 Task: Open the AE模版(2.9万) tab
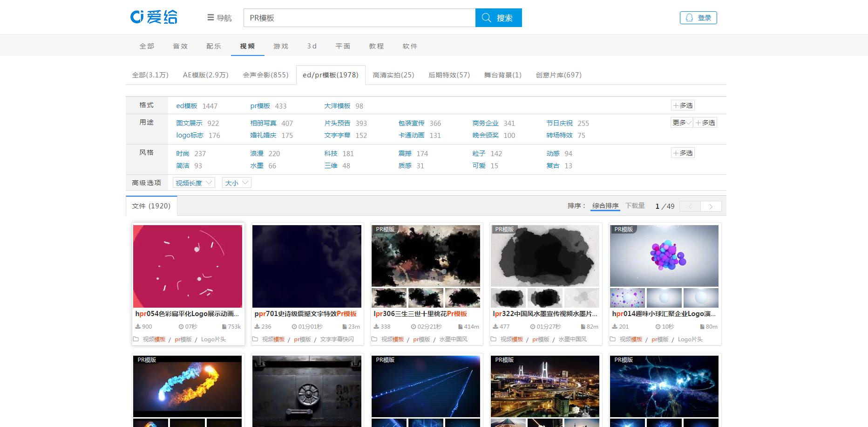[205, 75]
